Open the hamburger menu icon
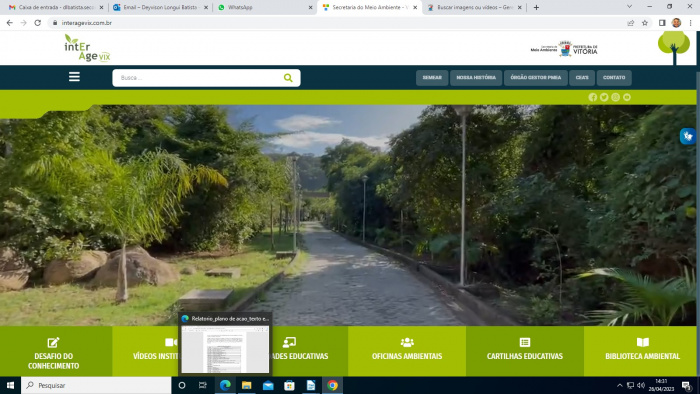Viewport: 700px width, 394px height. (x=74, y=77)
